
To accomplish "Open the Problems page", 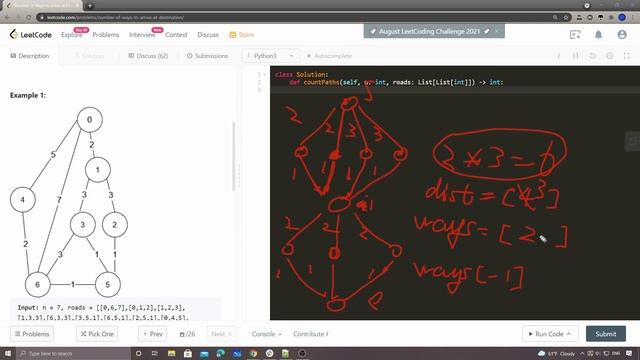I will click(x=106, y=35).
